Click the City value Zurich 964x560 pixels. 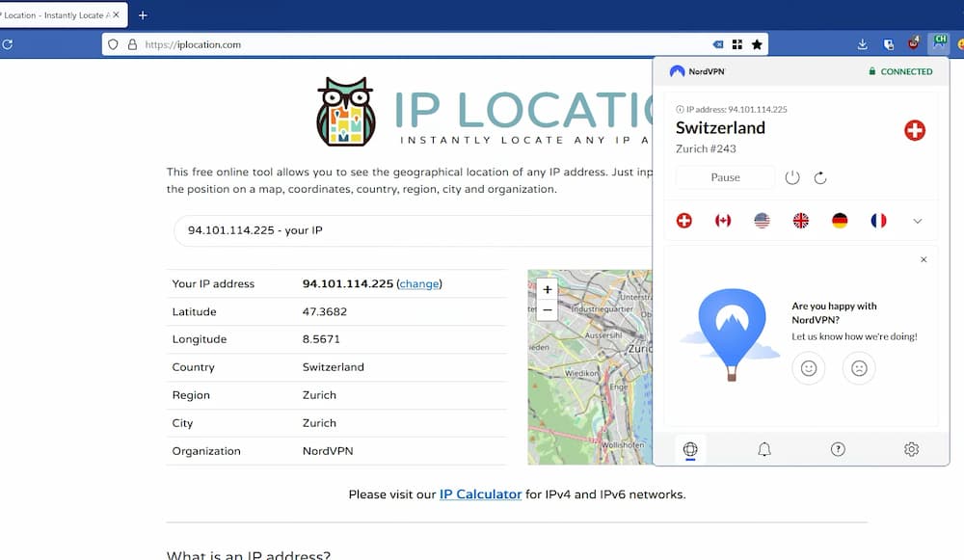click(319, 423)
